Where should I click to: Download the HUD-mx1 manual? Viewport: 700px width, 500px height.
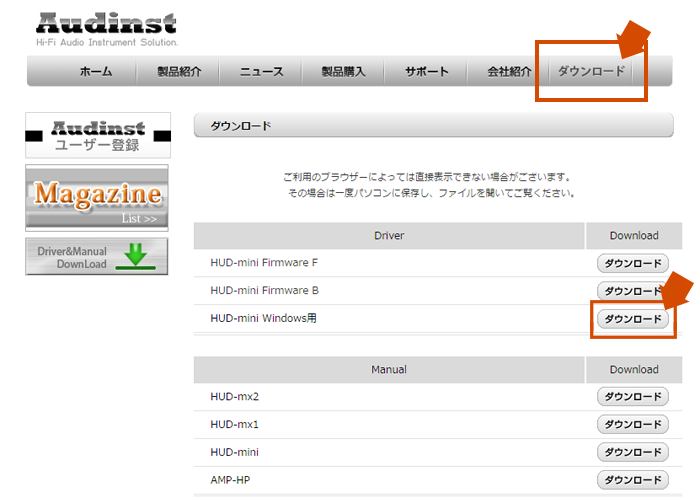click(633, 424)
